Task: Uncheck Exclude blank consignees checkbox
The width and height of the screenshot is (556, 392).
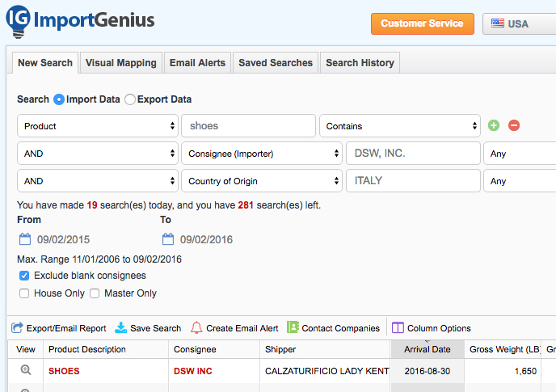Action: 24,276
